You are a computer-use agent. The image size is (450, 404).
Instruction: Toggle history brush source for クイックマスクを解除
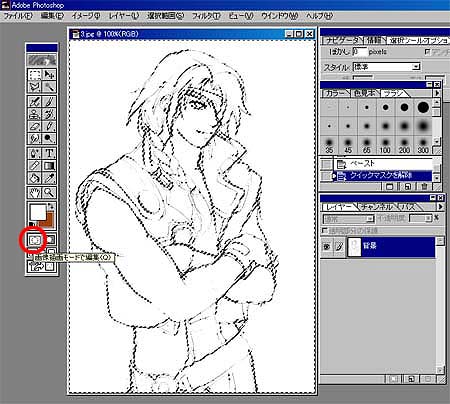(x=326, y=176)
